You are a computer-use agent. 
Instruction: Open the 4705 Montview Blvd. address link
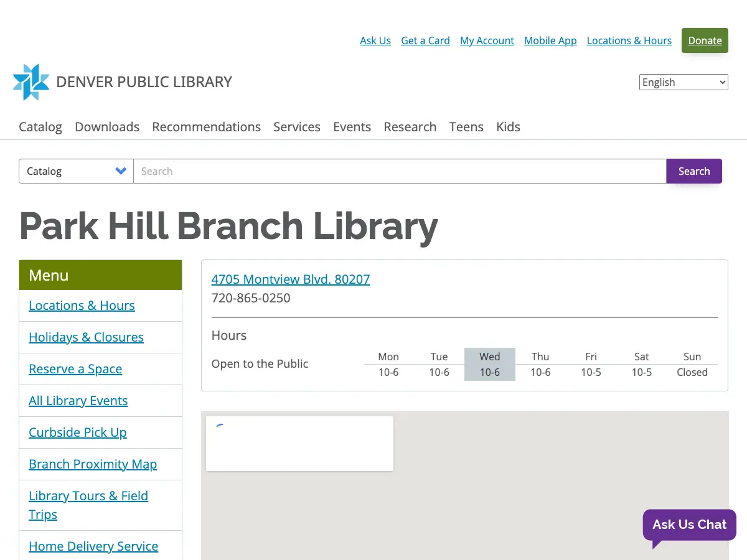[291, 279]
